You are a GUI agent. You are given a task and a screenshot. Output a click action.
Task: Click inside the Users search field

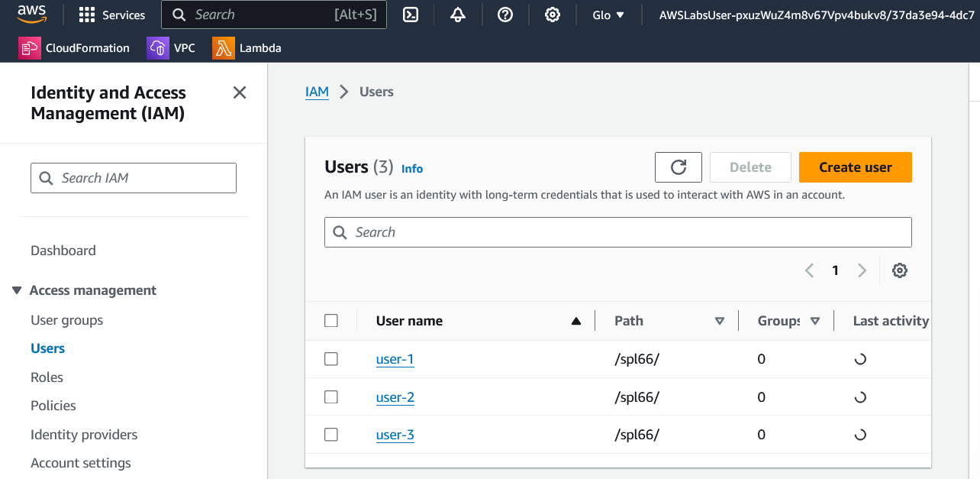tap(618, 232)
